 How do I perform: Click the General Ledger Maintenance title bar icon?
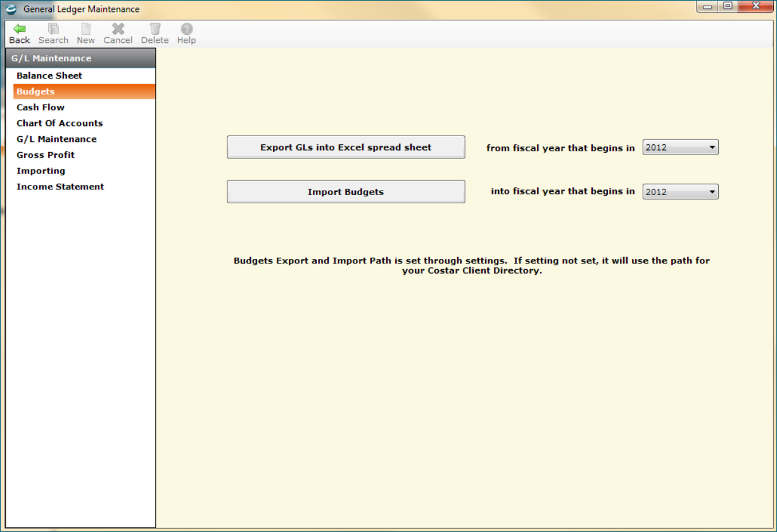coord(11,9)
